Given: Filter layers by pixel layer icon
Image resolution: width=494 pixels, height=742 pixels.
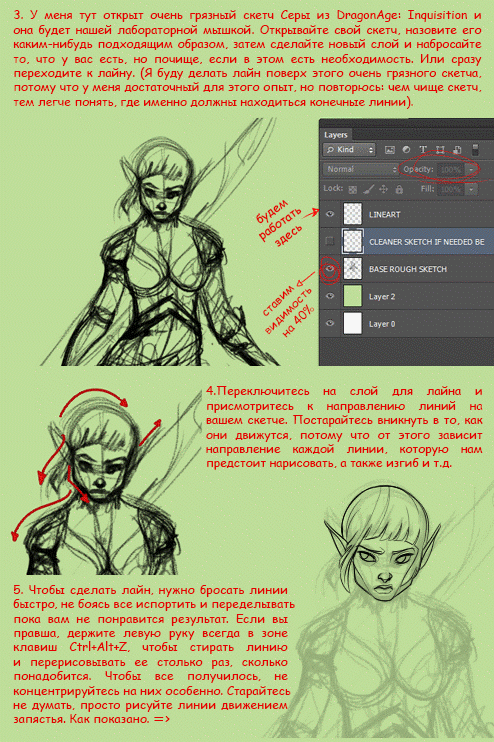Looking at the screenshot, I should click(x=390, y=150).
